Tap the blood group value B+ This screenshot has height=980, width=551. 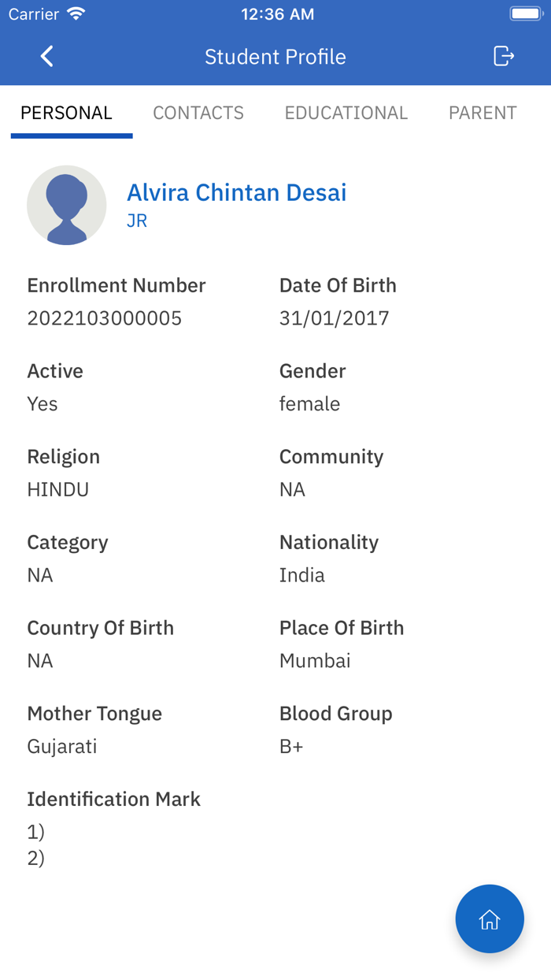(291, 746)
